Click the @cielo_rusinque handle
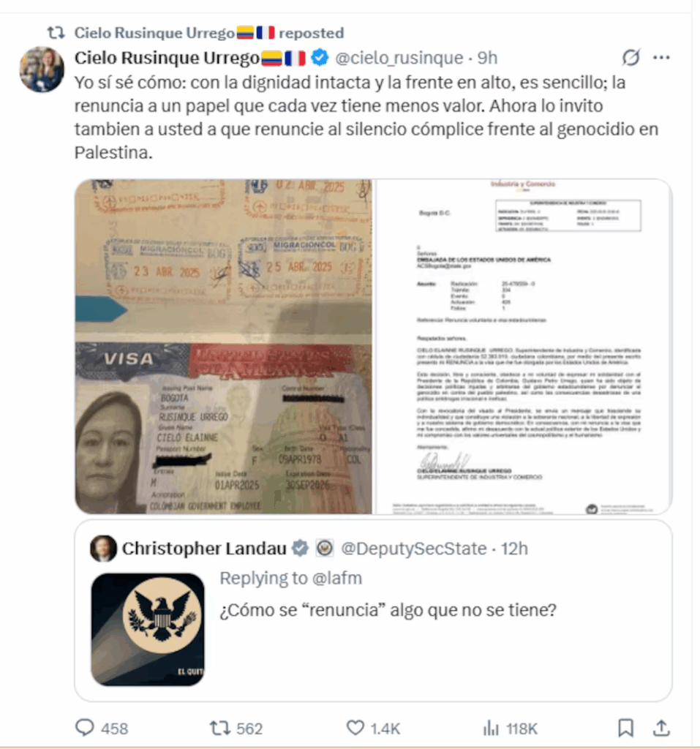 [399, 58]
